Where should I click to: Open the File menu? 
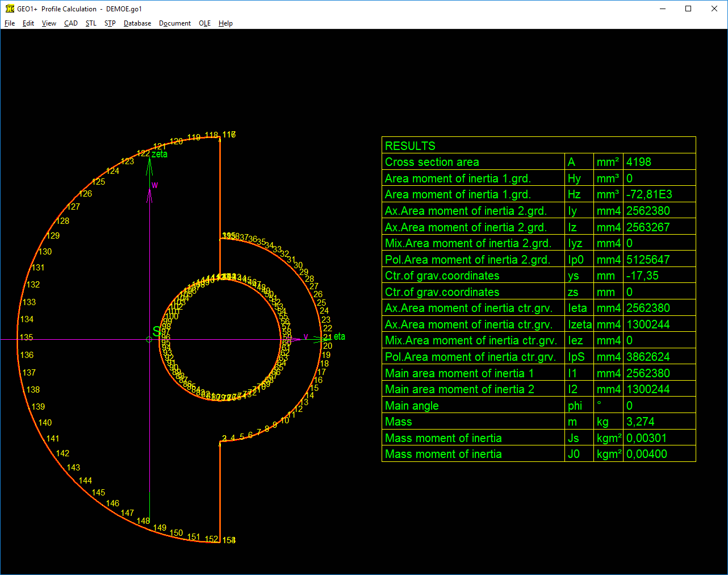10,23
